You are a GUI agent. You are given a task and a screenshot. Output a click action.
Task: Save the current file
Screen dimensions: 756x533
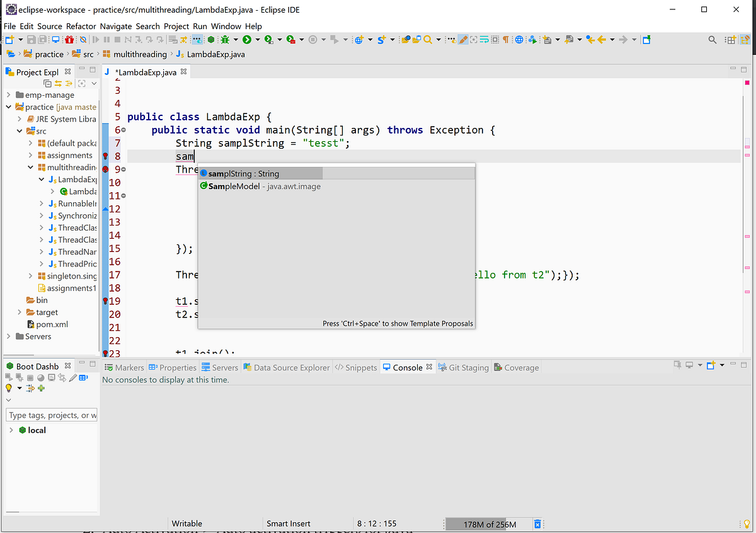(x=31, y=39)
